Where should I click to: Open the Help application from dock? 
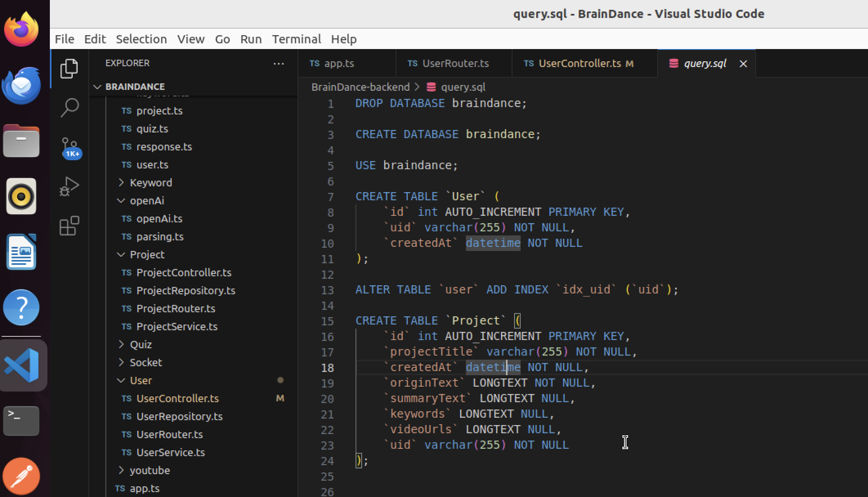pyautogui.click(x=21, y=307)
